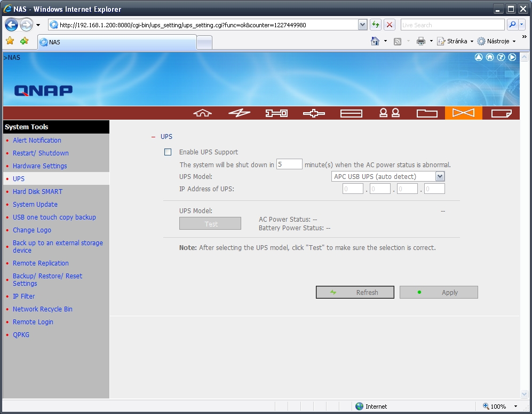Open Favorites Center star icon
The width and height of the screenshot is (532, 414).
[10, 41]
